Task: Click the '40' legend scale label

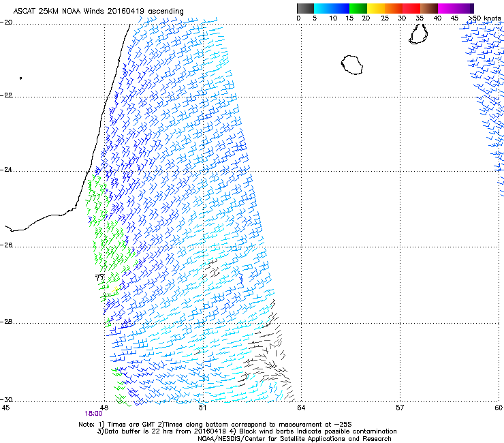Action: tap(437, 18)
